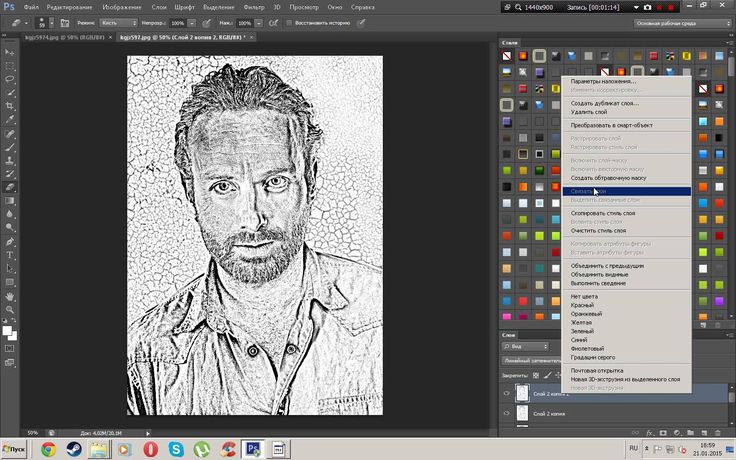Hide the "Слой 2 копия 2" layer
The width and height of the screenshot is (736, 460).
(505, 394)
